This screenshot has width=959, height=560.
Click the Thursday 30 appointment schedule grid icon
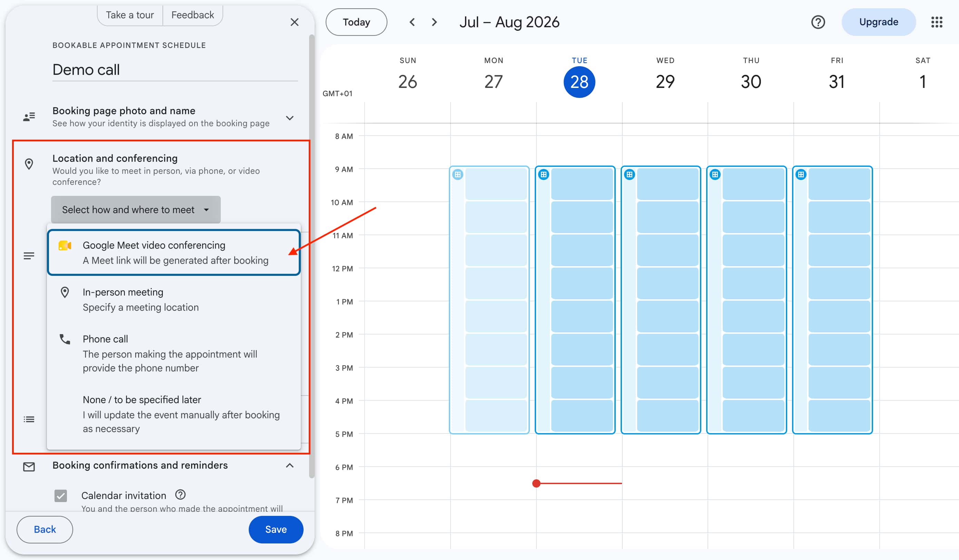pyautogui.click(x=715, y=174)
